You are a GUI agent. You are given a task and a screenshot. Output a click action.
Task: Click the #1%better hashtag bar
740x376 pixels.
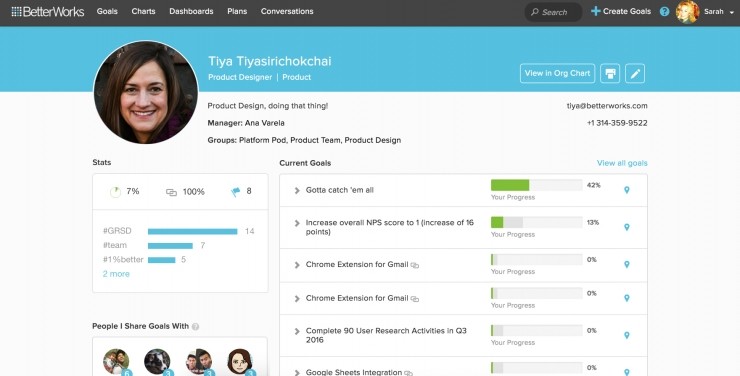pos(161,260)
